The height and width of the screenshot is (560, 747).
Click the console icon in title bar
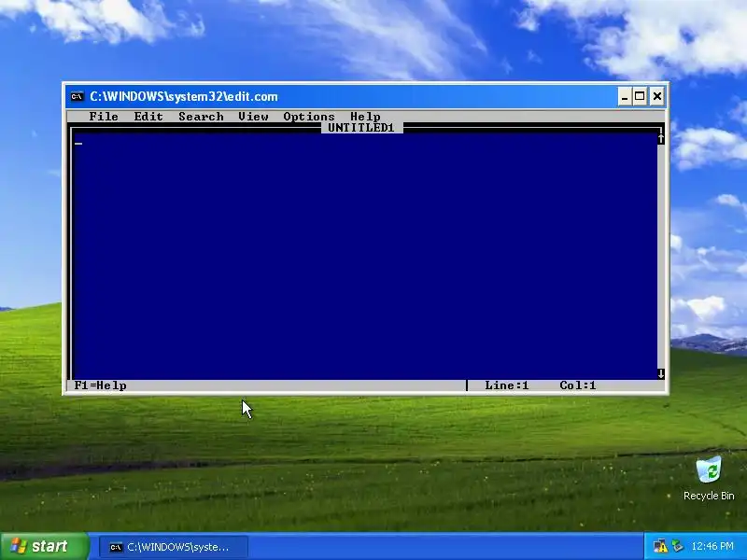77,97
